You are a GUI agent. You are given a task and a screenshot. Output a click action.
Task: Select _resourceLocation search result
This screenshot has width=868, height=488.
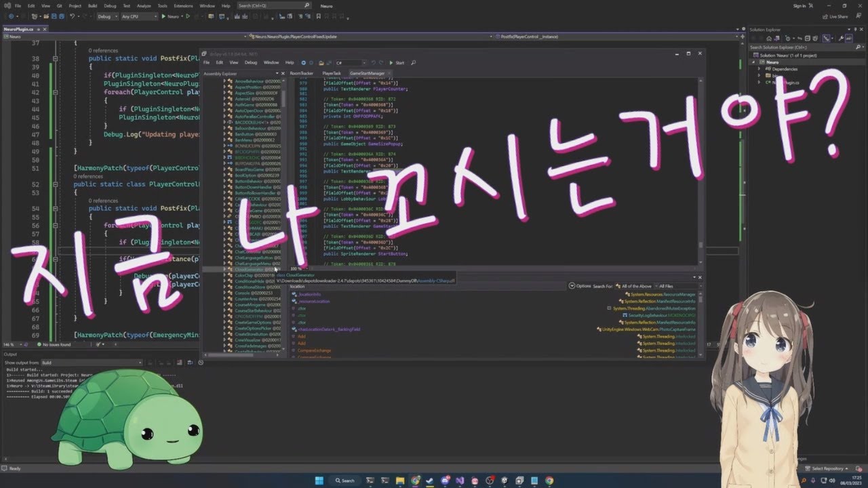[x=314, y=301]
